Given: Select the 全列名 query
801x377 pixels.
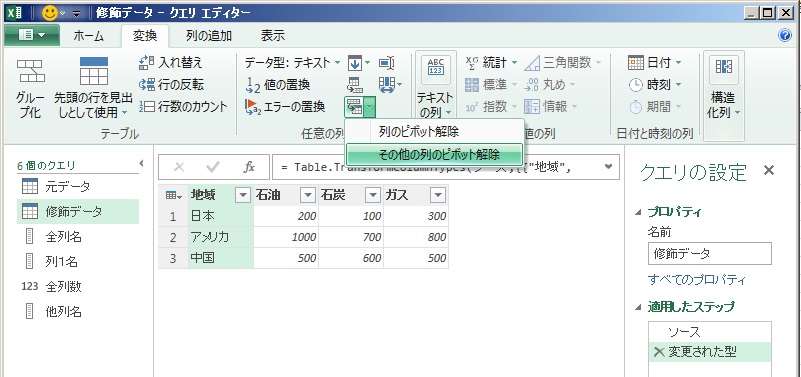Looking at the screenshot, I should coord(78,237).
